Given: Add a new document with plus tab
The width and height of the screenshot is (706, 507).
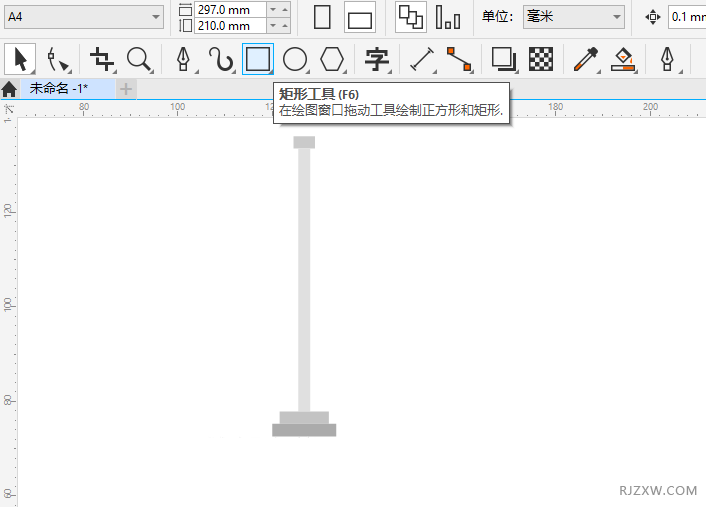Looking at the screenshot, I should pos(126,89).
